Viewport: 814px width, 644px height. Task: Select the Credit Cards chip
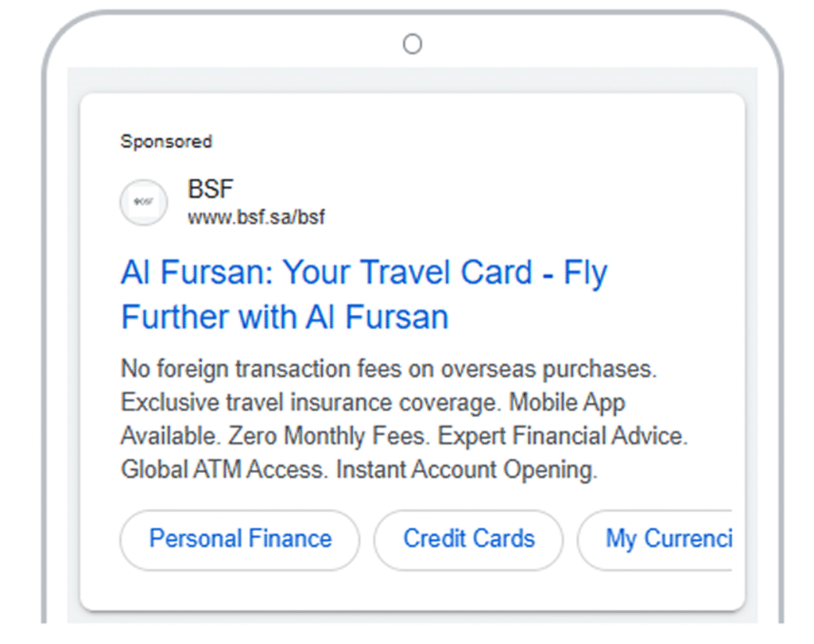coord(468,539)
